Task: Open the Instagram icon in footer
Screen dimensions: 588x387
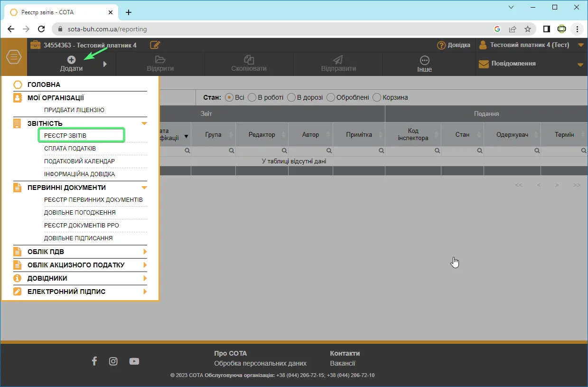Action: (x=113, y=361)
